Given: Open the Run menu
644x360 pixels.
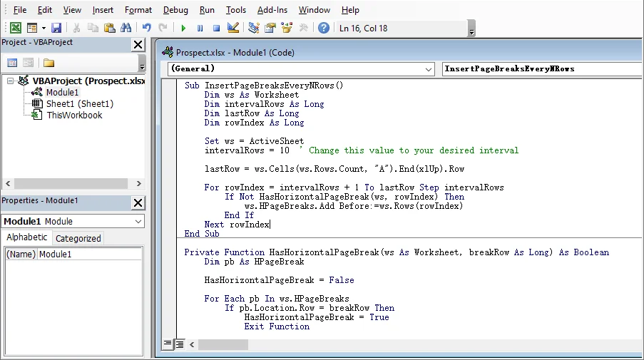Looking at the screenshot, I should 207,10.
